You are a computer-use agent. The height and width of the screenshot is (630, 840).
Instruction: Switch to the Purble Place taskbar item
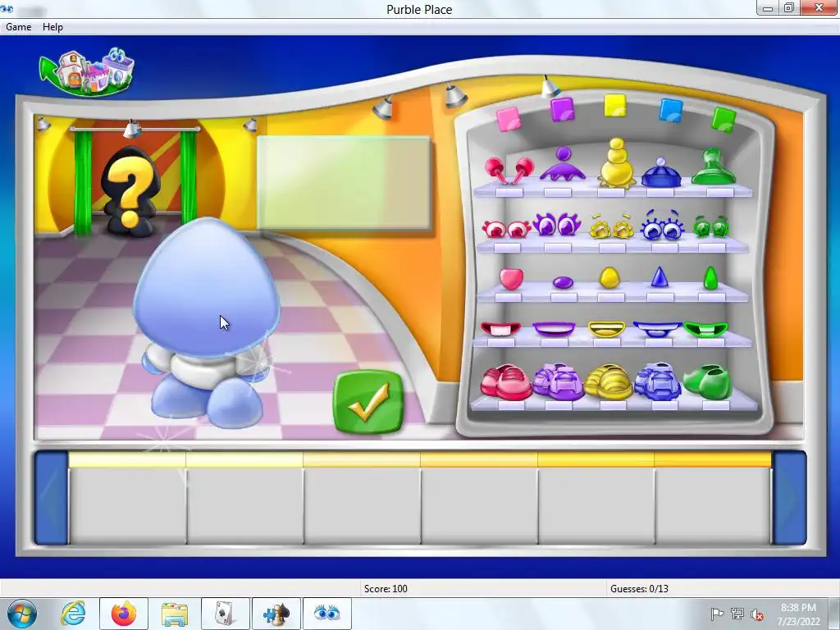pos(326,614)
